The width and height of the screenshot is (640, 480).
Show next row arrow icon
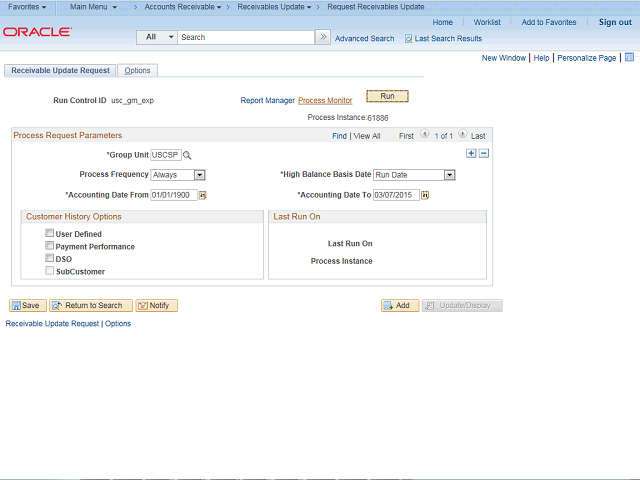[x=462, y=134]
